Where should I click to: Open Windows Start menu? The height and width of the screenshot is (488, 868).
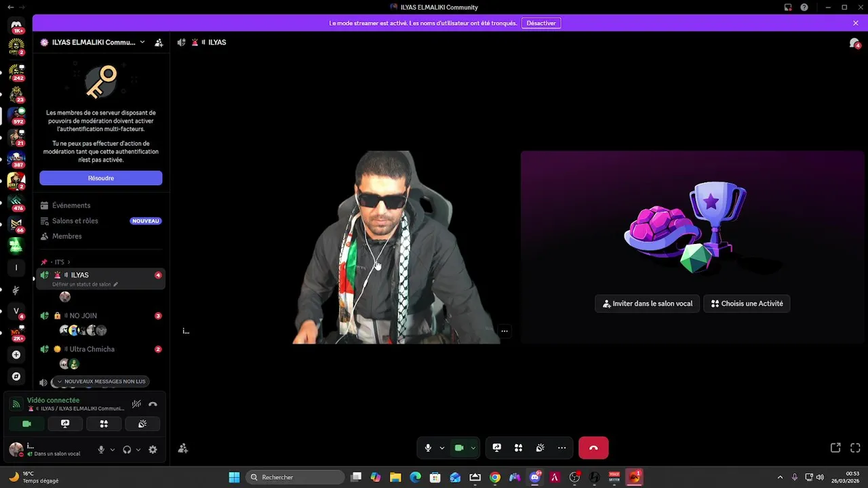(x=234, y=477)
